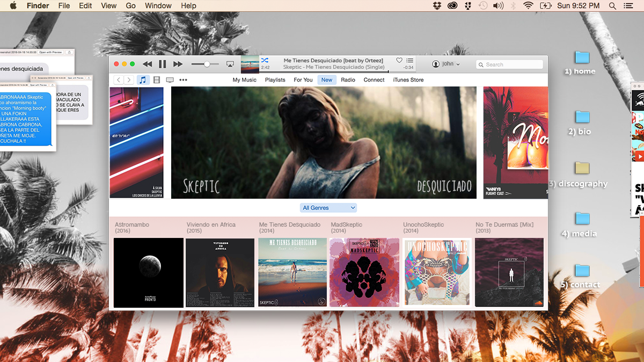Open the Playlists tab
Screen dimensions: 644x362
pos(275,80)
